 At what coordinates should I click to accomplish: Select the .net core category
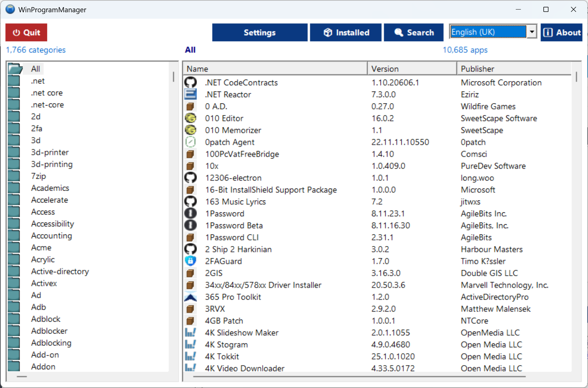pyautogui.click(x=47, y=93)
